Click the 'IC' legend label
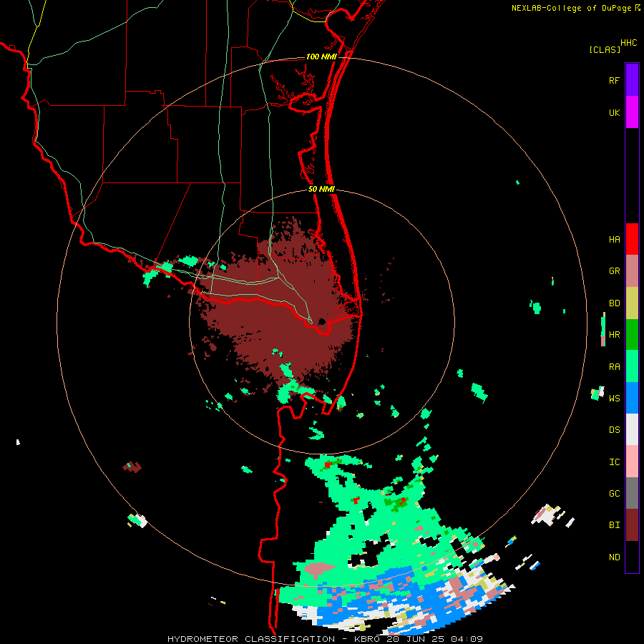 [614, 462]
